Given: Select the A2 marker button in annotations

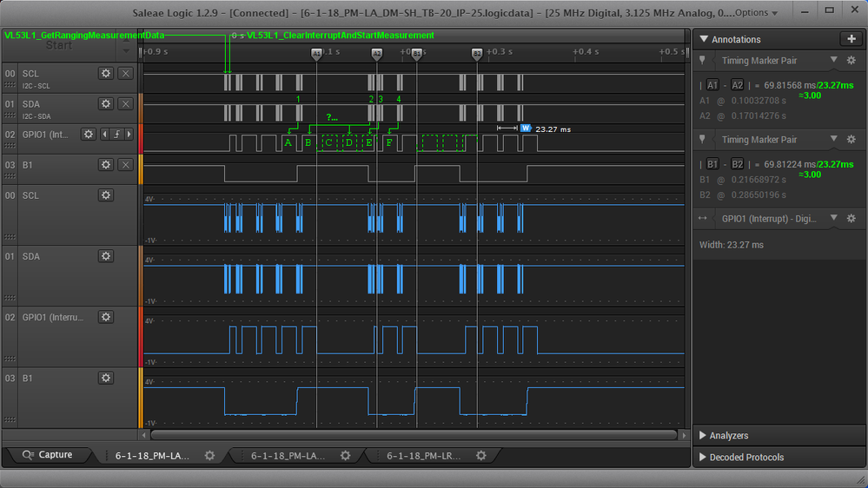Looking at the screenshot, I should tap(737, 85).
